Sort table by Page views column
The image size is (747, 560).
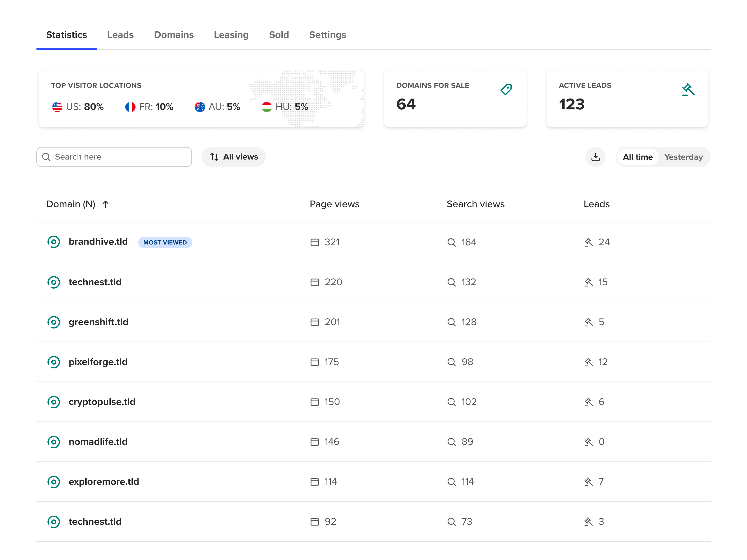coord(334,204)
